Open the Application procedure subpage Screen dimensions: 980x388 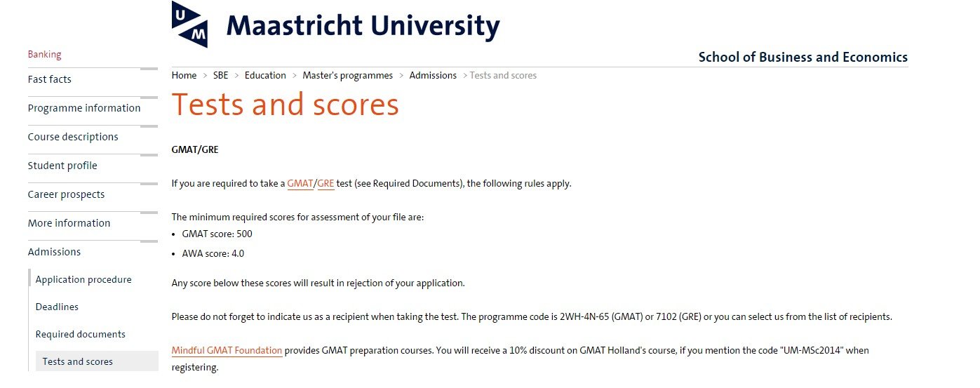coord(83,279)
